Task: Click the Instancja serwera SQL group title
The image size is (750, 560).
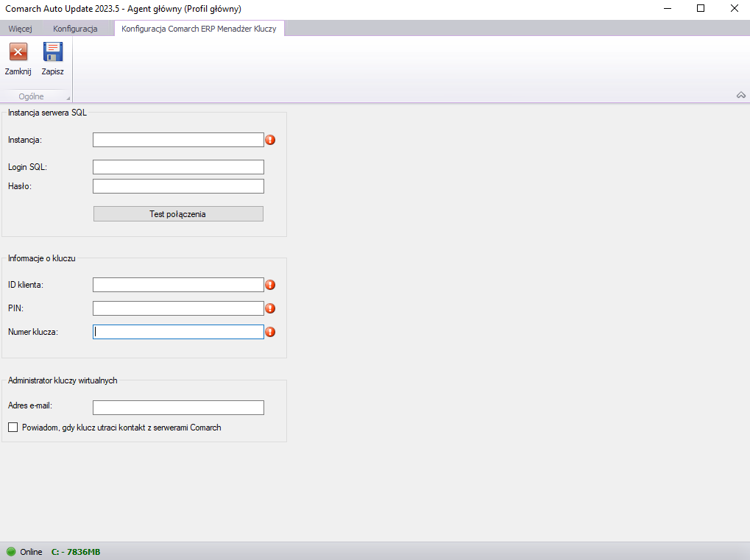Action: point(47,113)
